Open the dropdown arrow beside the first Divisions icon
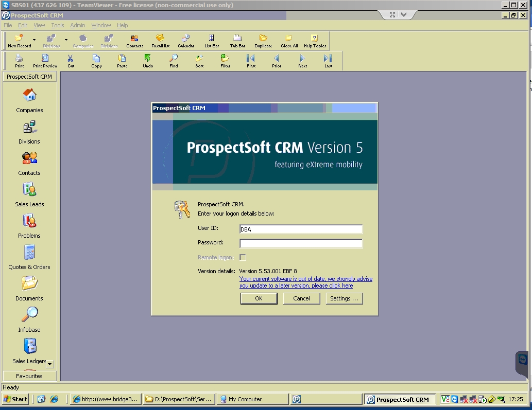This screenshot has width=532, height=410. (x=66, y=40)
